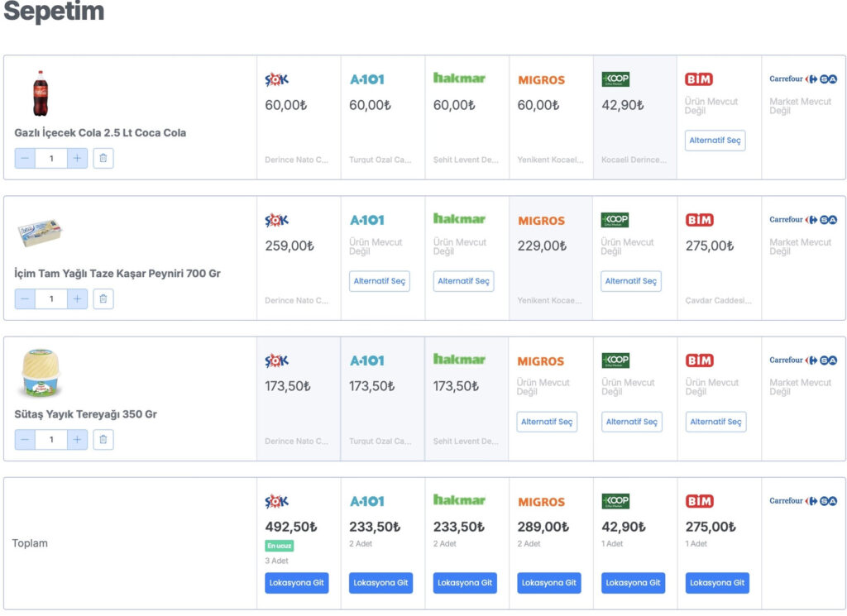
Task: Choose Alternatif Seç under KOOP for Sütaş Tereyağı
Action: point(631,422)
